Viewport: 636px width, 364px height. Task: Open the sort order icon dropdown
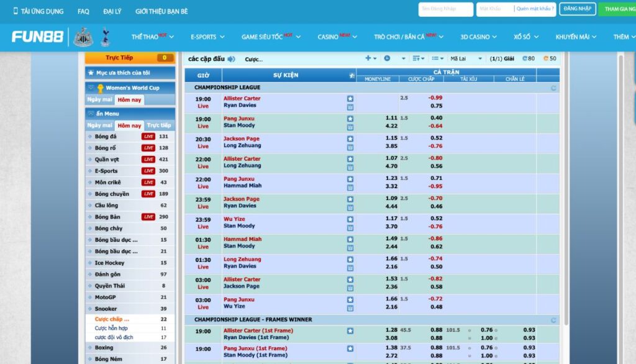[418, 58]
